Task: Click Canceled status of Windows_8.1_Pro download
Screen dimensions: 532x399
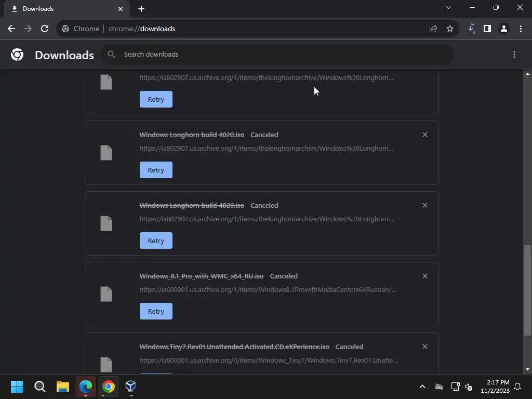Action: coord(284,276)
